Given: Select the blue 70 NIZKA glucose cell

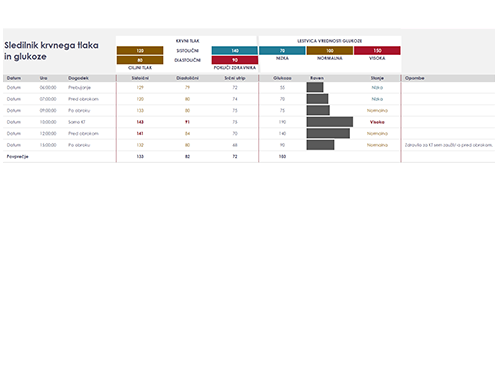Looking at the screenshot, I should (x=282, y=50).
